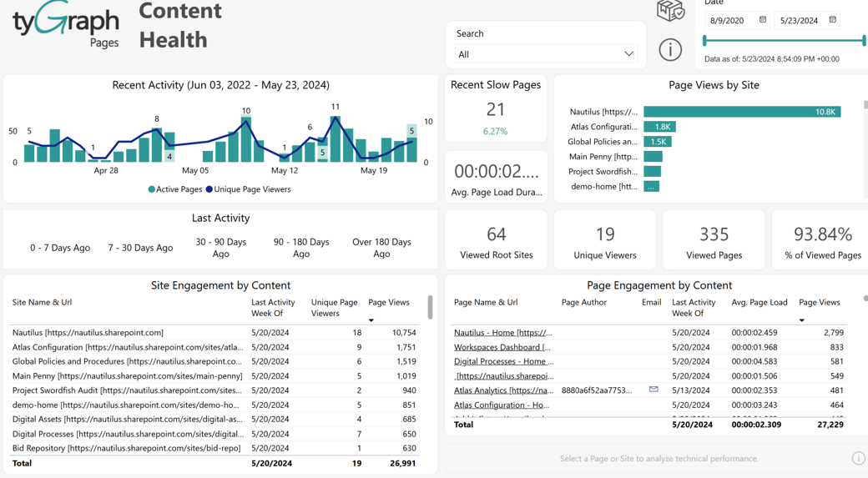Viewport: 868px width, 478px height.
Task: Click the info circle icon near Search
Action: click(x=670, y=50)
